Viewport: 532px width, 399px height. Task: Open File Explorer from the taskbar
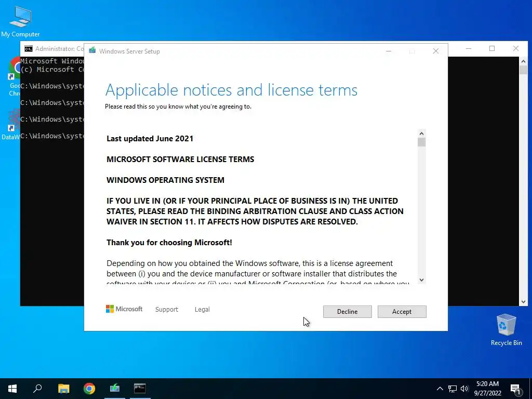tap(63, 389)
